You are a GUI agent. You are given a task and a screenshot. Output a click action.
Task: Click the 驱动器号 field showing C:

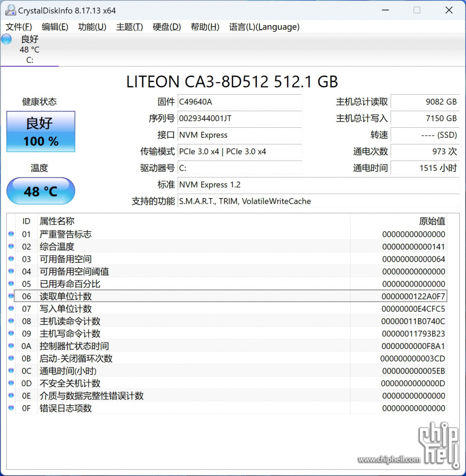240,168
